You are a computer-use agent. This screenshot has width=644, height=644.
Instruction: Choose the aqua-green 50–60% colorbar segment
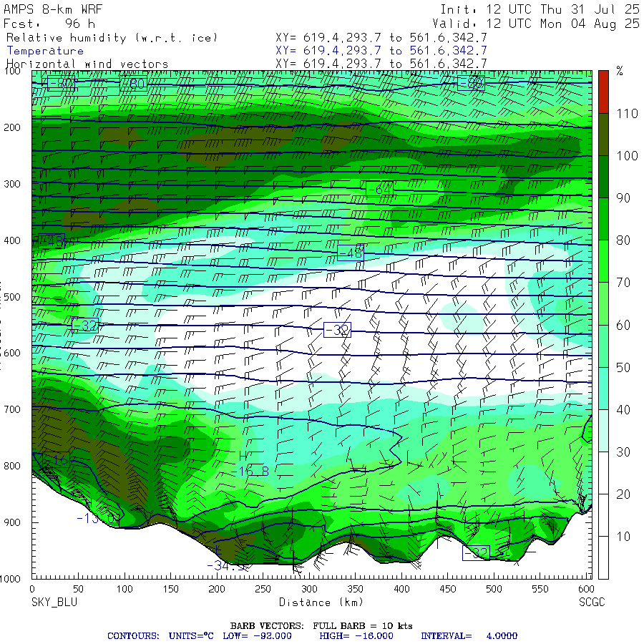(x=603, y=346)
